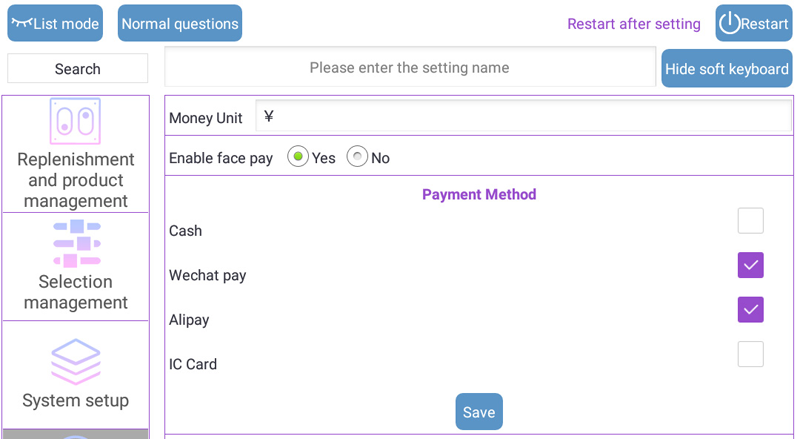Save the payment method settings
Viewport: 800px width, 439px height.
click(479, 411)
